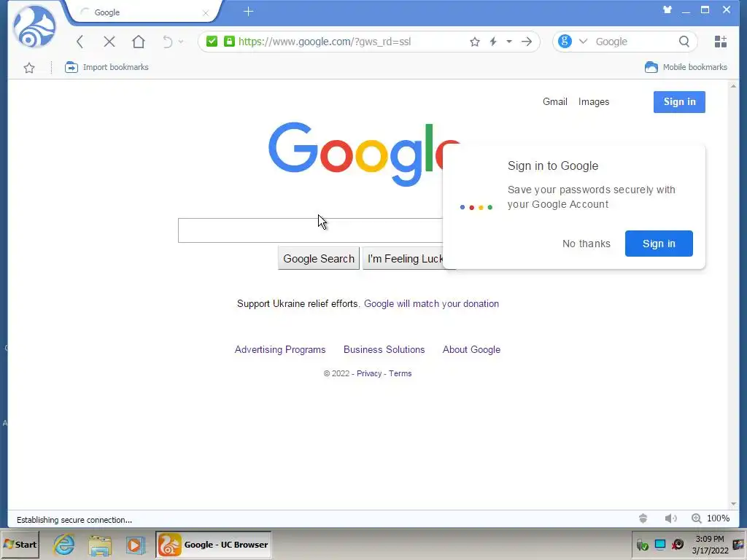Close the Google tab
The width and height of the screenshot is (747, 560).
[x=206, y=13]
